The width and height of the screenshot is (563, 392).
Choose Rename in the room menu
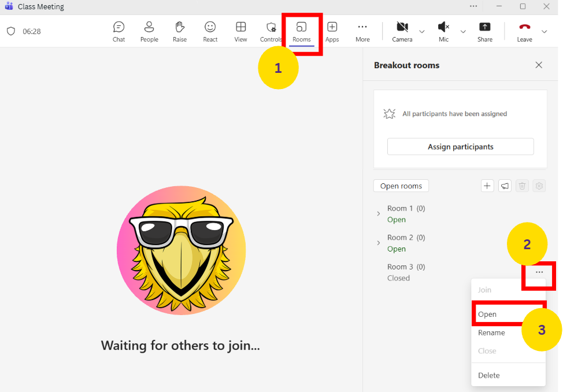tap(491, 333)
